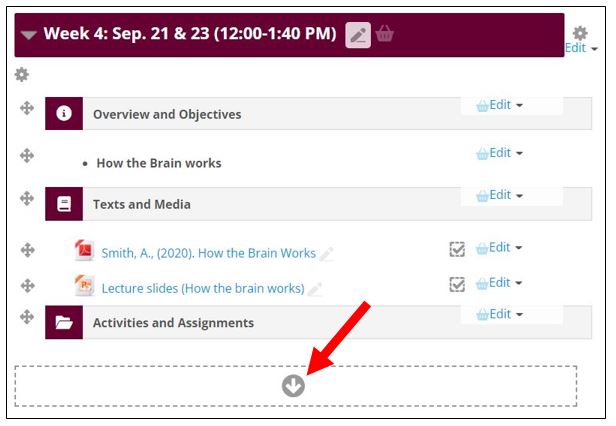Click the move handle beside Texts and Media
Image resolution: width=616 pixels, height=426 pixels.
click(27, 198)
